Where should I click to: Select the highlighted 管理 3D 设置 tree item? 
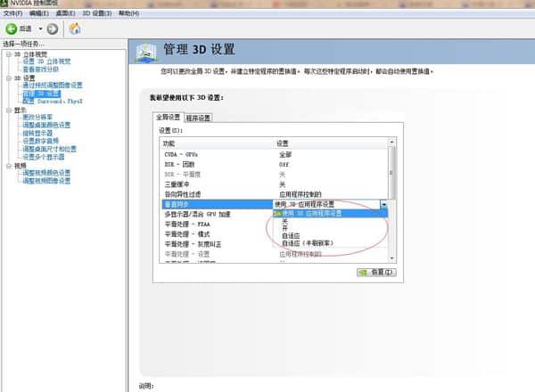42,94
